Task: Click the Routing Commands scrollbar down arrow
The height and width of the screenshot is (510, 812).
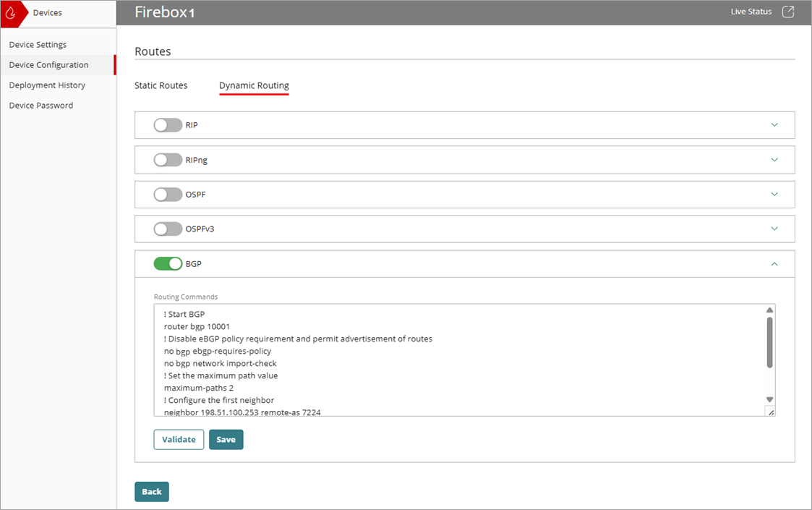Action: [x=769, y=399]
